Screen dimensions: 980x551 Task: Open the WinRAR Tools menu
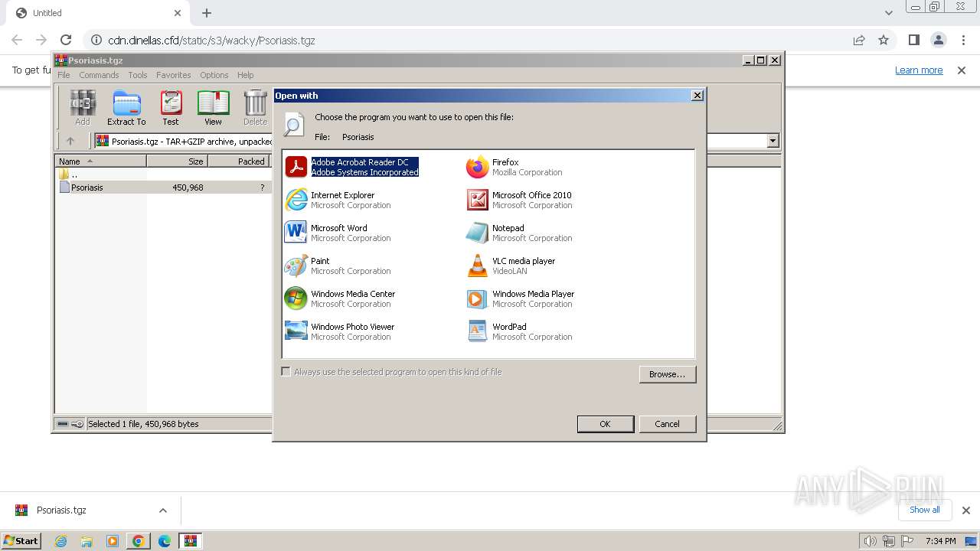(138, 75)
